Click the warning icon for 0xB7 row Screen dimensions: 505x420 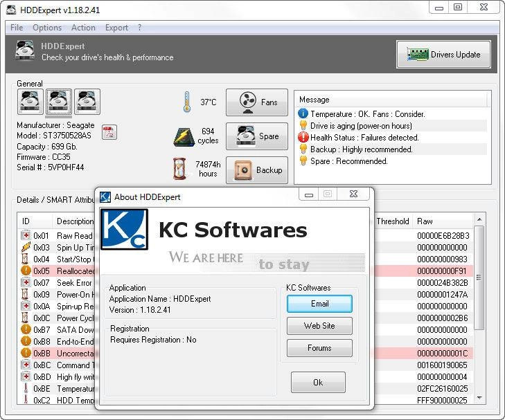click(x=26, y=329)
